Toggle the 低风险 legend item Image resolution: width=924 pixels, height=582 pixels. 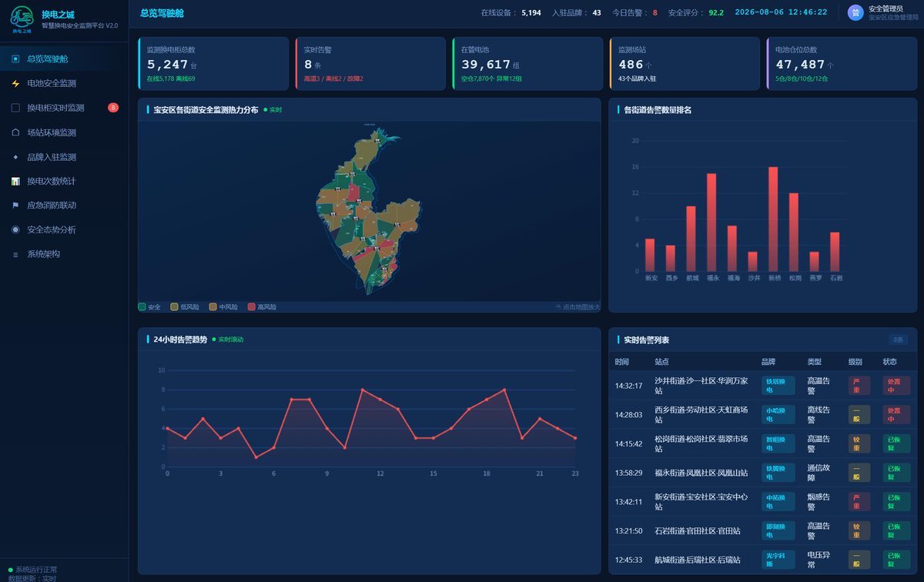[184, 307]
